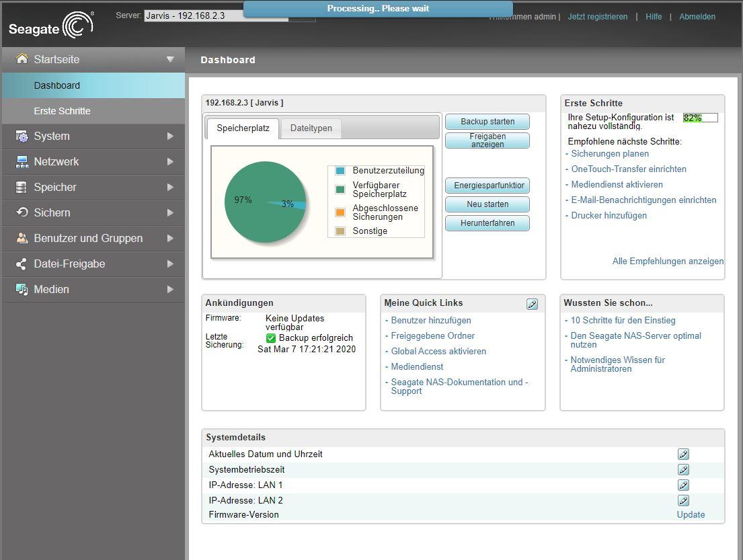
Task: Expand Benutzer und Gruppen menu arrow
Action: click(170, 238)
